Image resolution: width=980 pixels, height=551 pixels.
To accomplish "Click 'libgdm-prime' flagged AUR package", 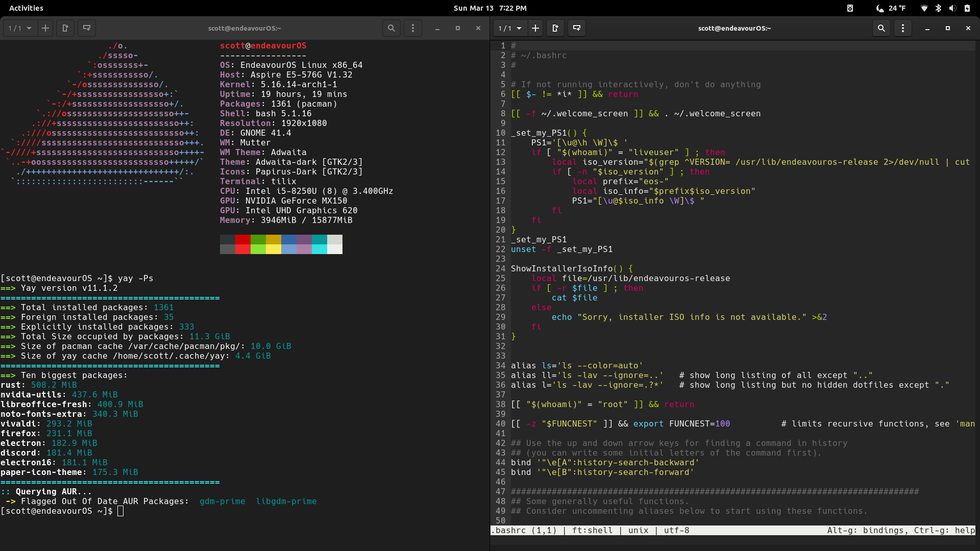I will tap(286, 502).
